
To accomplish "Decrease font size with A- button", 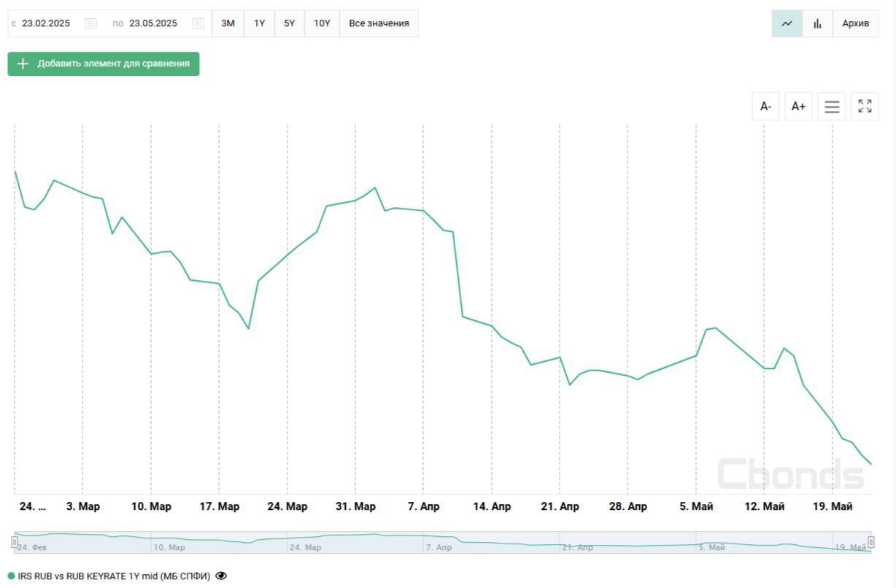I will click(x=765, y=107).
